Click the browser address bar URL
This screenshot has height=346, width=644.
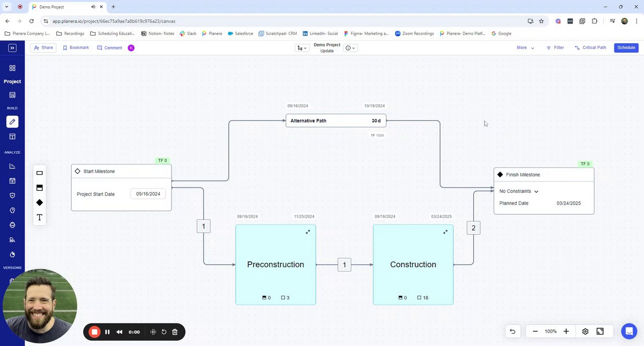tap(114, 21)
